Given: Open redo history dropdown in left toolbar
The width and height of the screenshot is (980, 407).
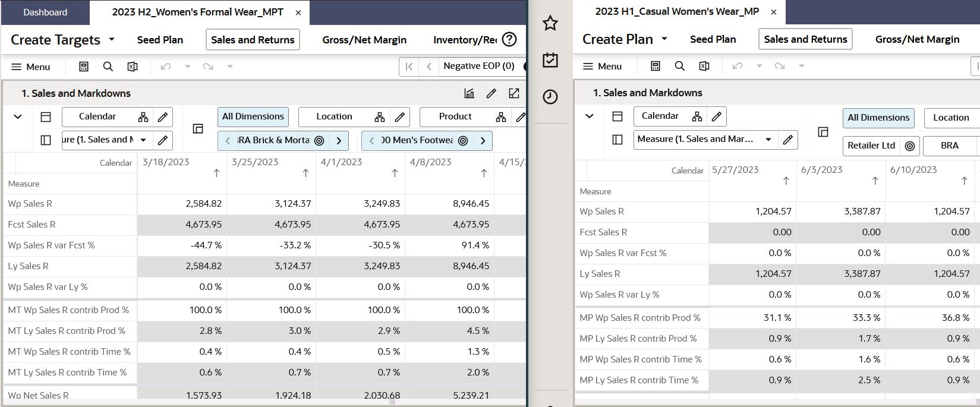Looking at the screenshot, I should point(230,67).
